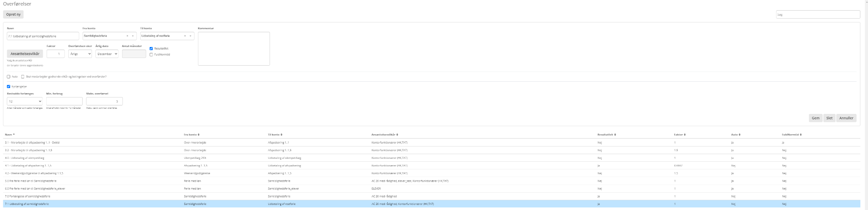Clear the Til konto selection with its x
The image size is (868, 210).
tap(185, 36)
